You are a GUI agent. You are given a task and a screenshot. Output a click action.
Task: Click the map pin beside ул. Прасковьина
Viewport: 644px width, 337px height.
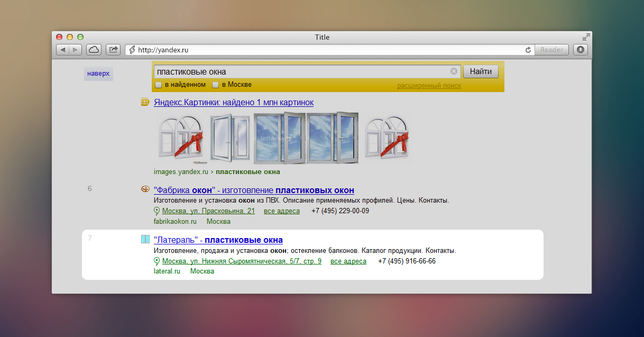(157, 211)
